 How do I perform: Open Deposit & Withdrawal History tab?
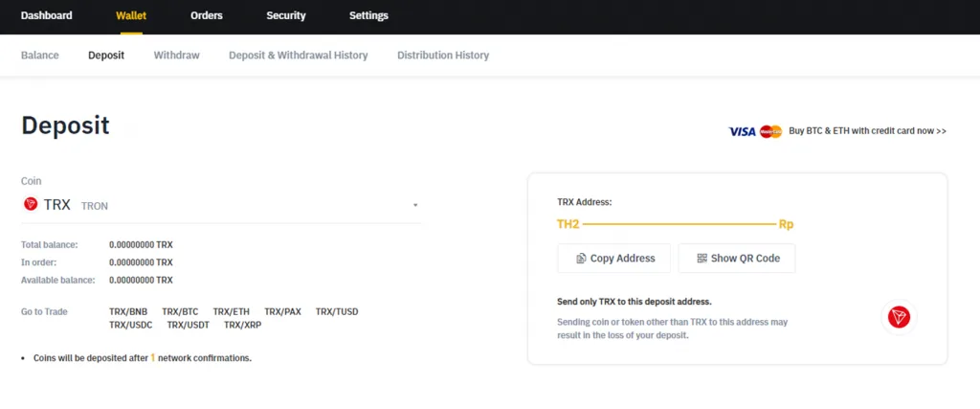tap(299, 55)
